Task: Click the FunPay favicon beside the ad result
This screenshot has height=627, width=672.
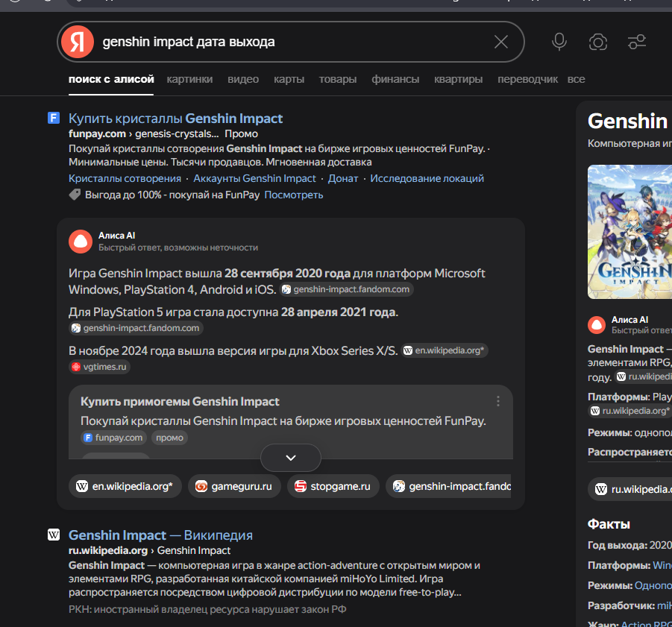Action: click(x=54, y=118)
